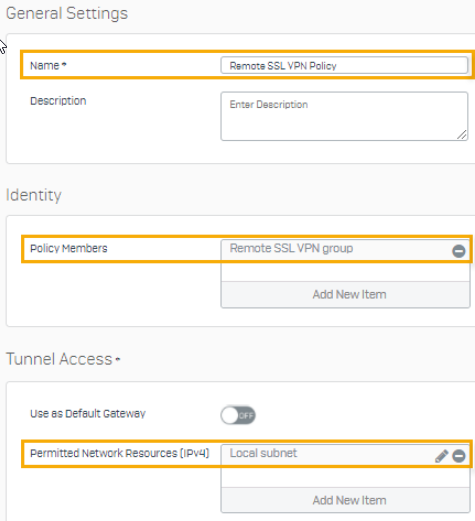Add New Item under Policy Members
The width and height of the screenshot is (475, 521).
coord(345,294)
